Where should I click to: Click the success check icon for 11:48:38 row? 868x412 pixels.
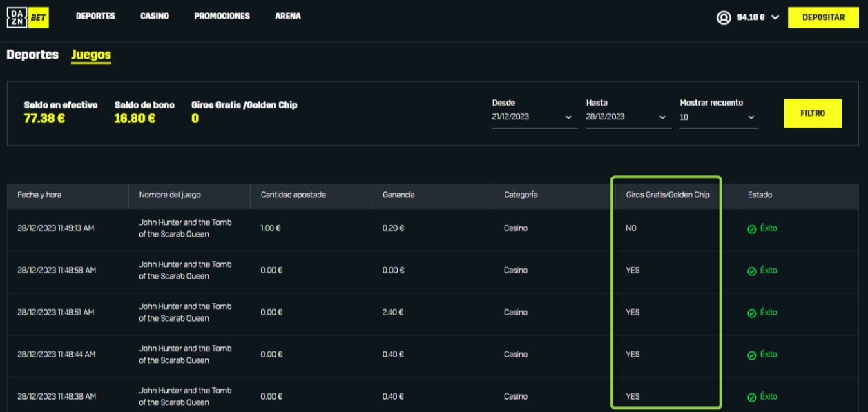[x=751, y=398]
